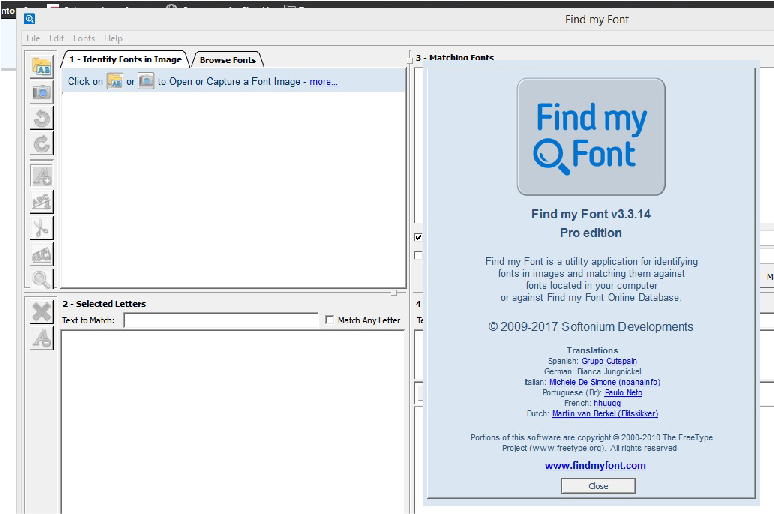The image size is (774, 514).
Task: Click the magnifying glass zoom toolbar icon
Action: (41, 279)
